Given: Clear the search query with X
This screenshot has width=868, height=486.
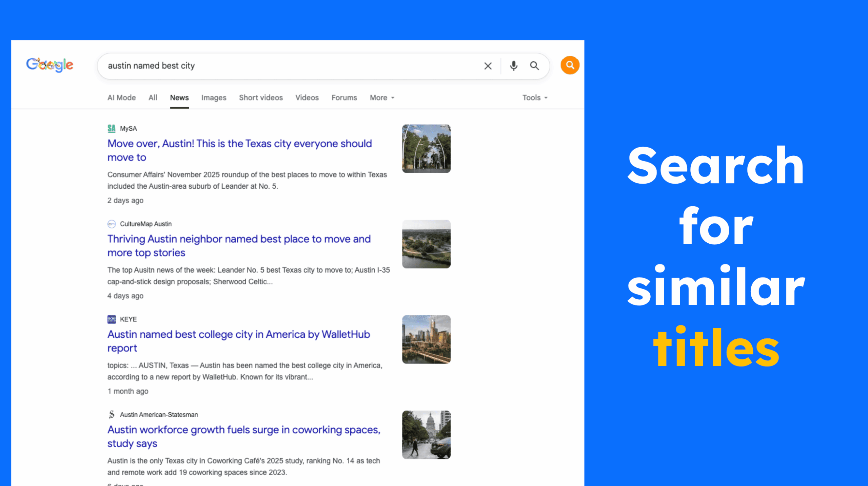Looking at the screenshot, I should coord(488,66).
